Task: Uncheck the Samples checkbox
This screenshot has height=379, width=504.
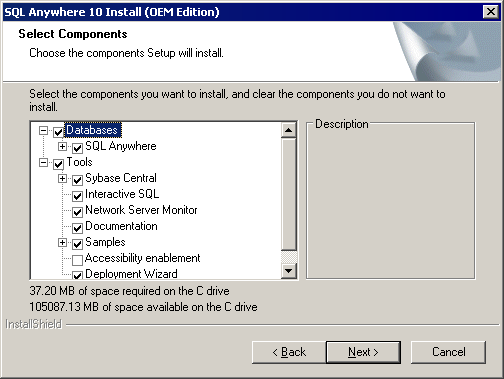Action: click(x=77, y=244)
